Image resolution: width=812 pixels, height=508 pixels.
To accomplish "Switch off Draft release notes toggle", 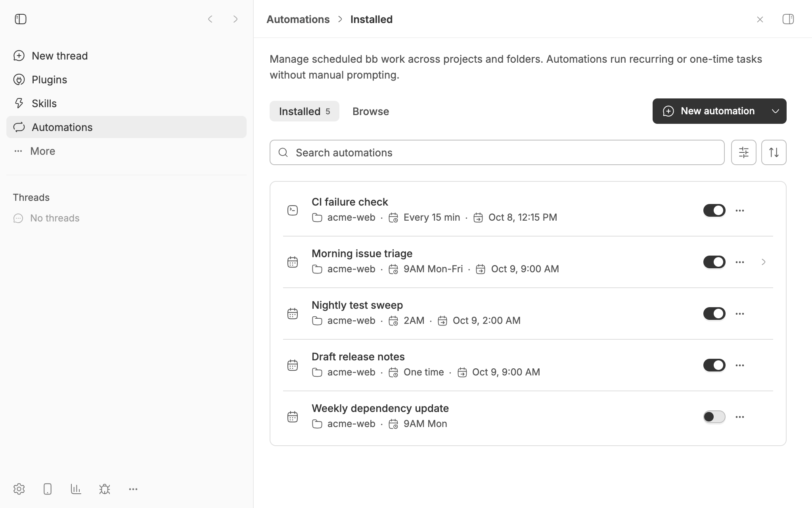I will coord(714,365).
